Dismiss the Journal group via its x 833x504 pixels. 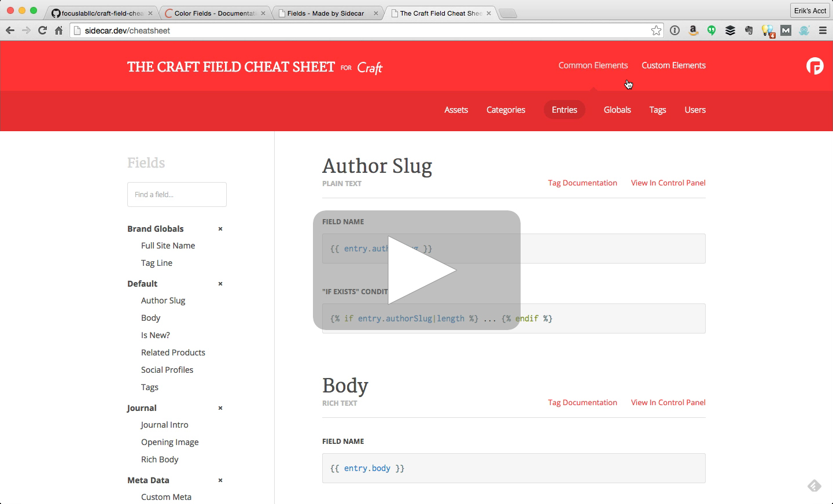tap(220, 407)
